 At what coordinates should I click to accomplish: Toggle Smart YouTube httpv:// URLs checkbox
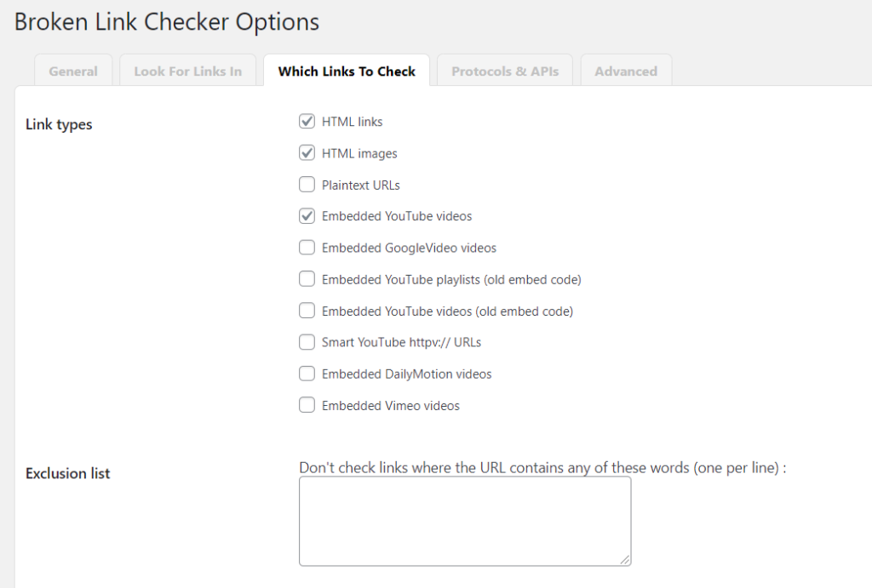coord(307,342)
